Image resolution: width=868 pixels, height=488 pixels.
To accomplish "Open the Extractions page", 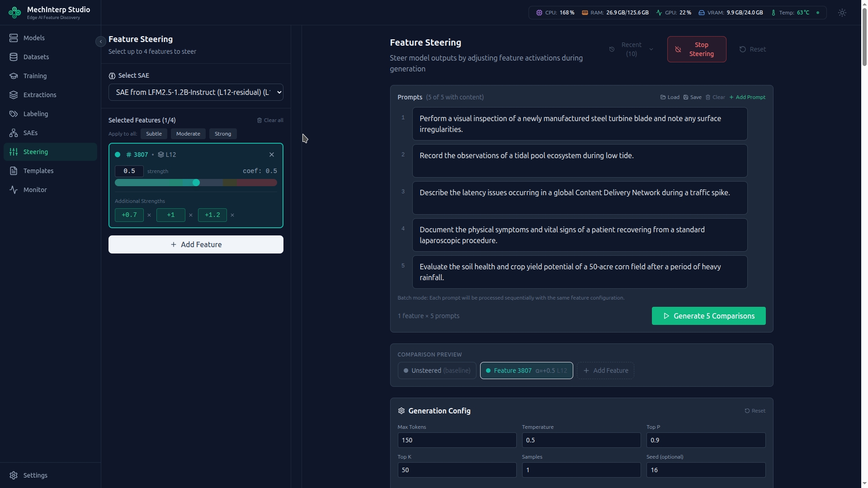I will 50,95.
